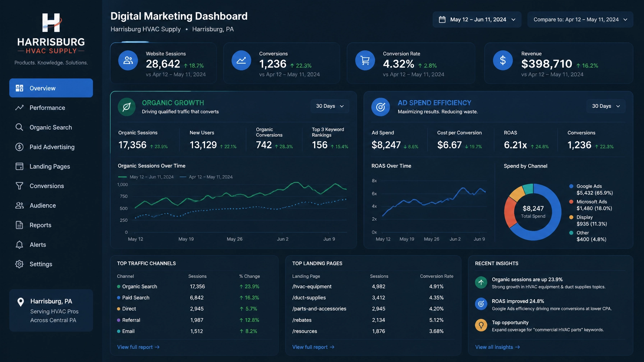Open the Compare to date range dropdown
The height and width of the screenshot is (362, 644).
tap(580, 19)
